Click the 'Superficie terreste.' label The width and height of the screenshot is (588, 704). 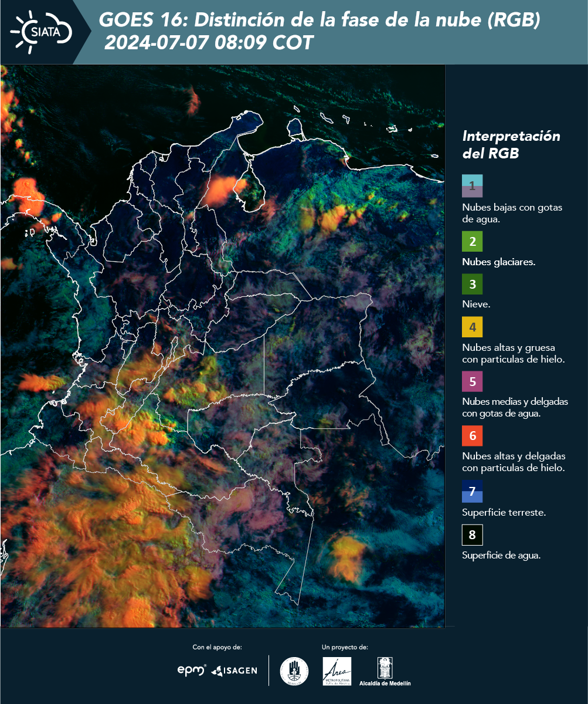click(x=504, y=512)
